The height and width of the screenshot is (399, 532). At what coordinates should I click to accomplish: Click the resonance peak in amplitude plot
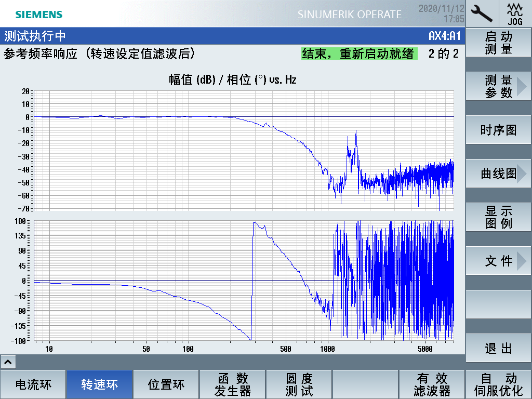click(356, 132)
